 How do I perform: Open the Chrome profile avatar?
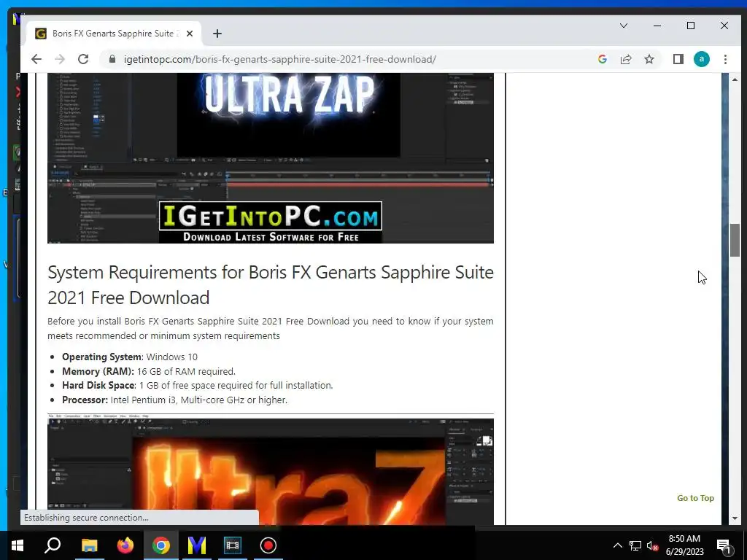click(701, 59)
